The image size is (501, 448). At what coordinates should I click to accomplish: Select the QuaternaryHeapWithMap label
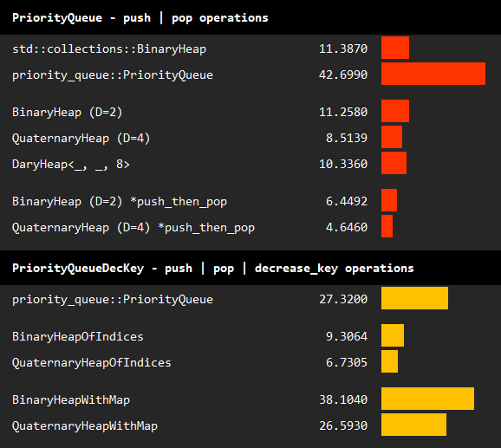(x=85, y=426)
